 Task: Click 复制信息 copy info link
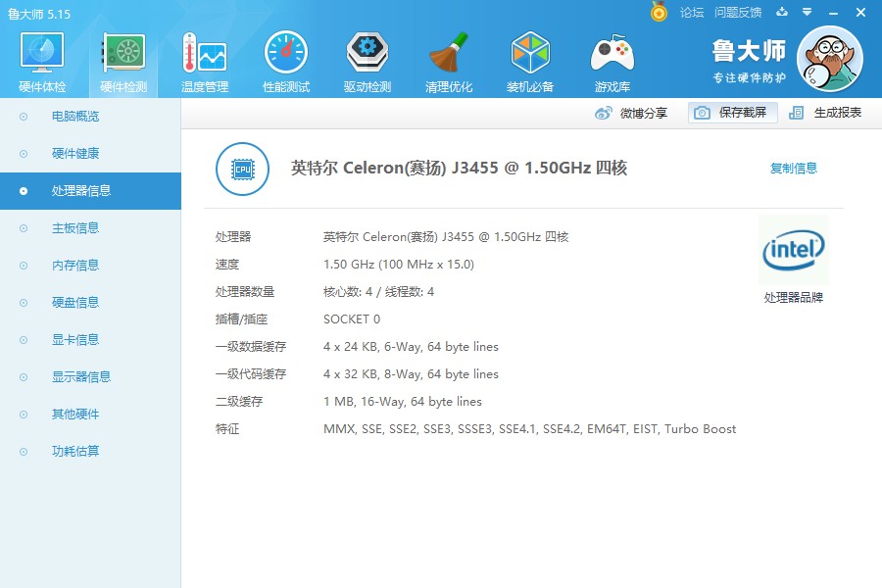(x=793, y=168)
